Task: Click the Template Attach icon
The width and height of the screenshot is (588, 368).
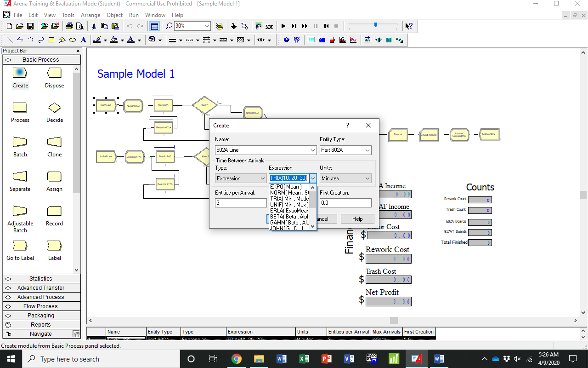Action: point(44,26)
